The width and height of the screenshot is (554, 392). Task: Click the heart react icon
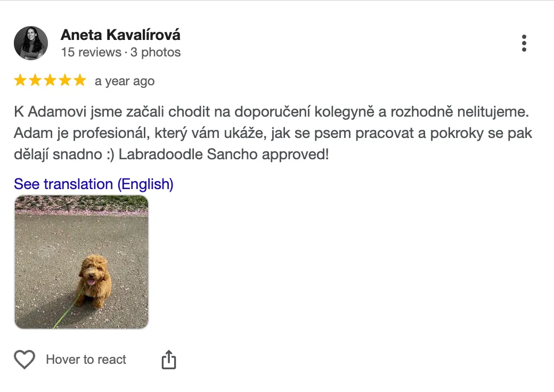click(x=25, y=360)
